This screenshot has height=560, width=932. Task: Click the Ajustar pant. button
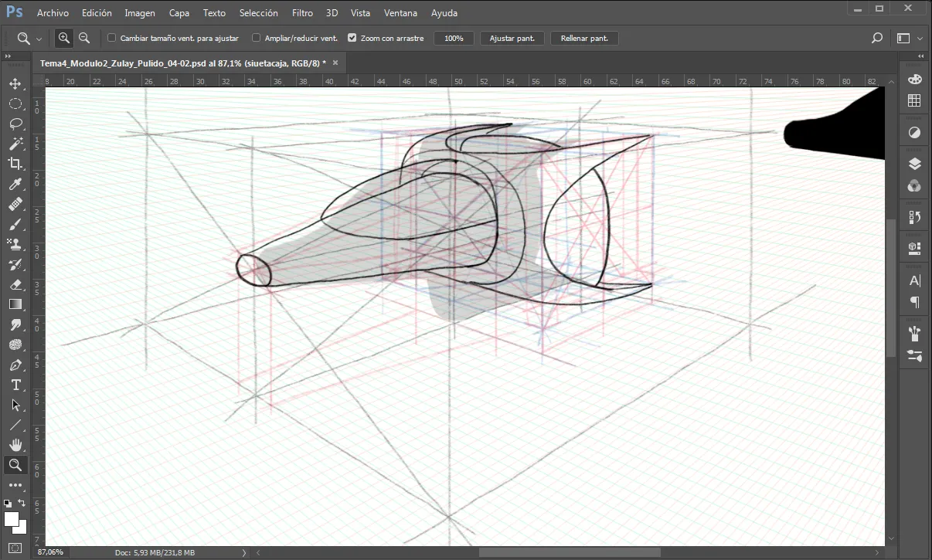pyautogui.click(x=512, y=38)
